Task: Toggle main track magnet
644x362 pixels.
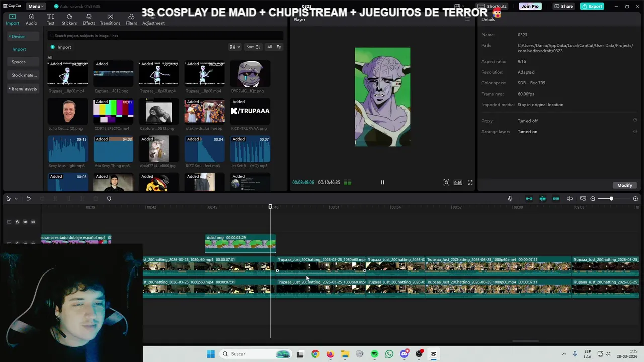Action: click(529, 199)
